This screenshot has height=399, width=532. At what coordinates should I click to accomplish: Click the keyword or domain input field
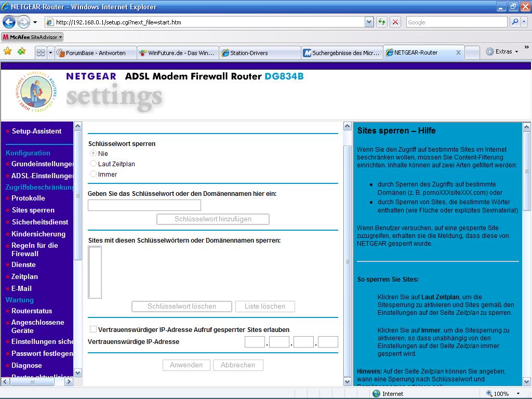(x=144, y=205)
